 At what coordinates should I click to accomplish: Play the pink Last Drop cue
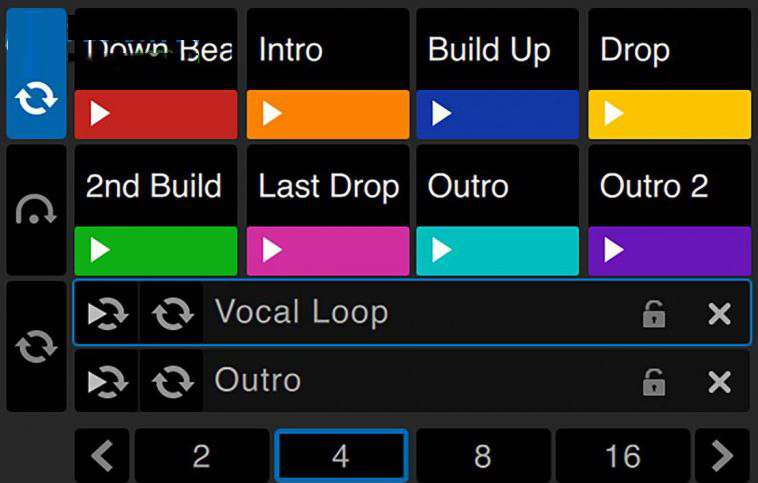click(328, 250)
